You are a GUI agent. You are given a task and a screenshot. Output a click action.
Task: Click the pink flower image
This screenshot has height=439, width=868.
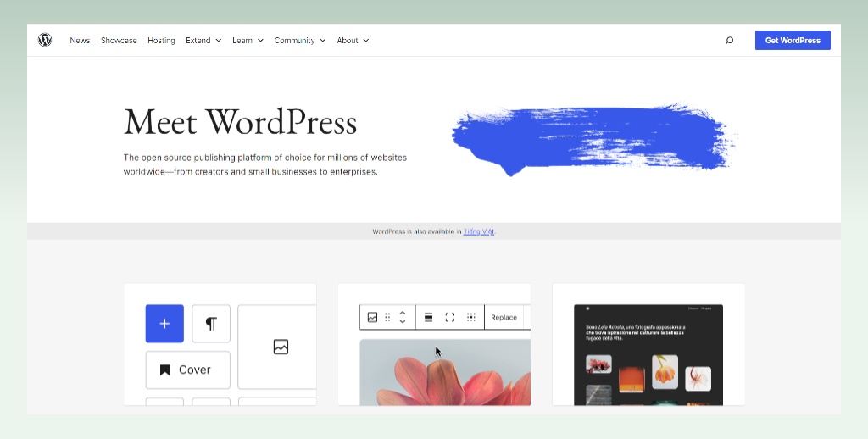click(x=445, y=372)
